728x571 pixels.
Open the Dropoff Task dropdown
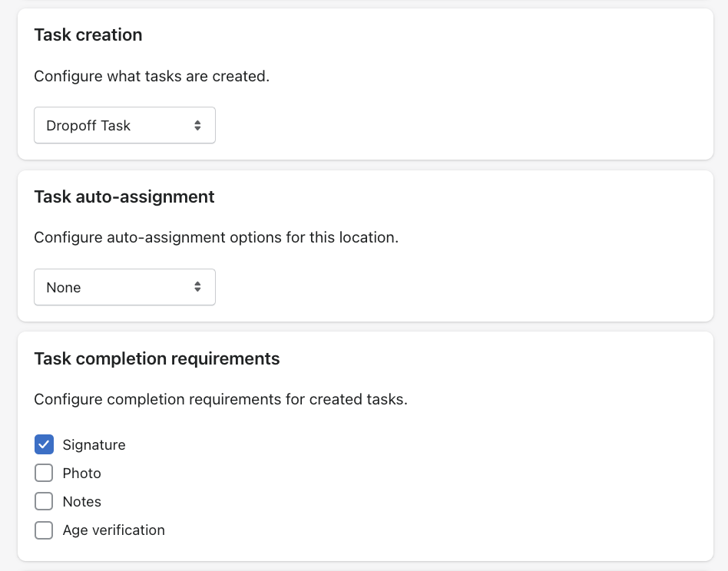click(124, 125)
